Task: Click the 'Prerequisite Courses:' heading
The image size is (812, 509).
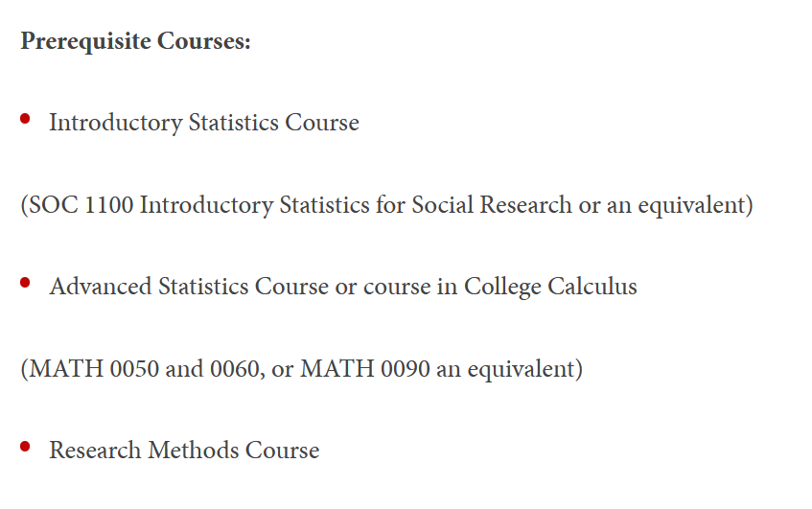Action: tap(135, 42)
